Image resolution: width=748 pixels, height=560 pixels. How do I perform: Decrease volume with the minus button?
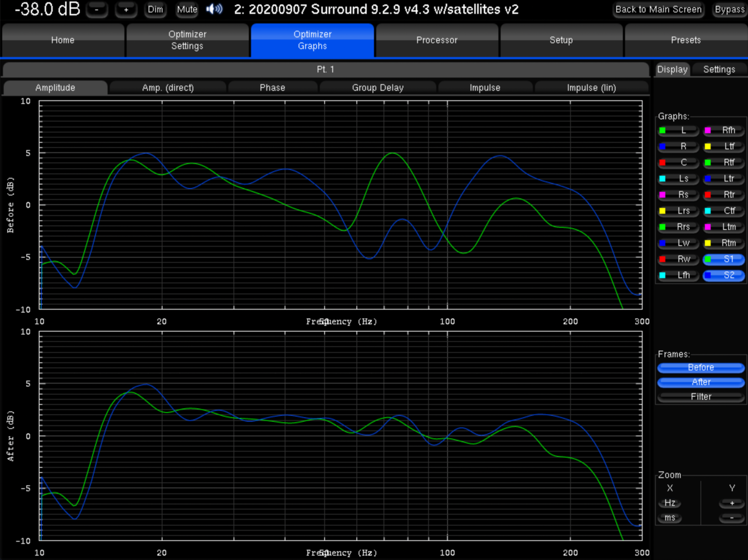tap(97, 9)
